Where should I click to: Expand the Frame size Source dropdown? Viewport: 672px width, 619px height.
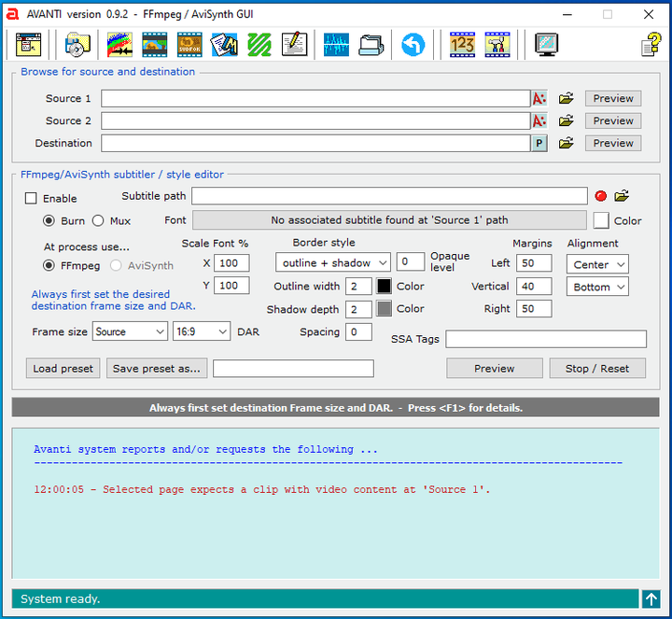[x=129, y=331]
